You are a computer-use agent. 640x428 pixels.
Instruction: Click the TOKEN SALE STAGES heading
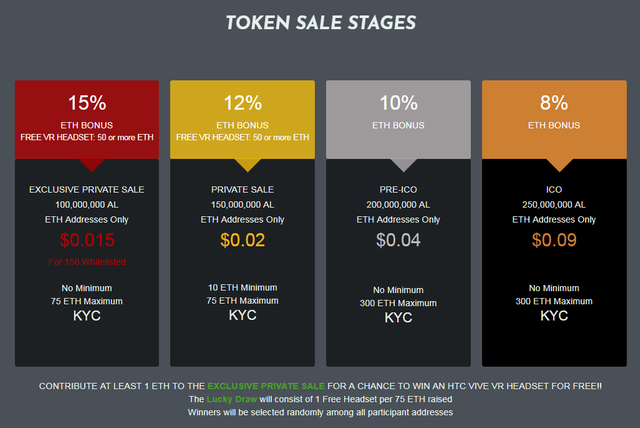(x=320, y=21)
